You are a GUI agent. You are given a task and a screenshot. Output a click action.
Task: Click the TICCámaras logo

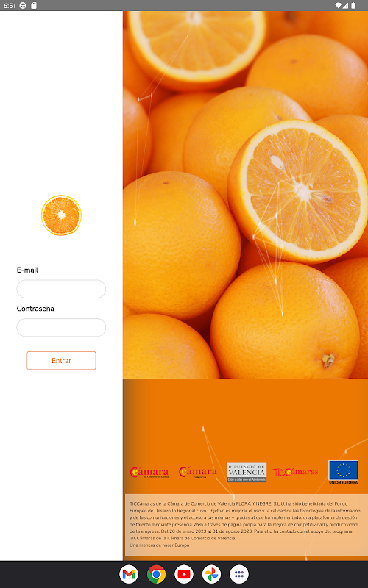point(296,472)
